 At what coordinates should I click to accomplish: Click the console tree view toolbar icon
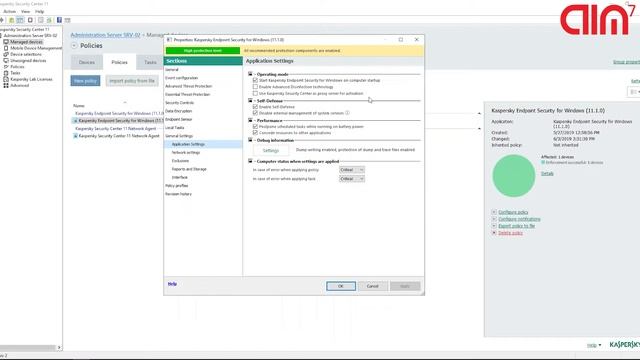20,20
